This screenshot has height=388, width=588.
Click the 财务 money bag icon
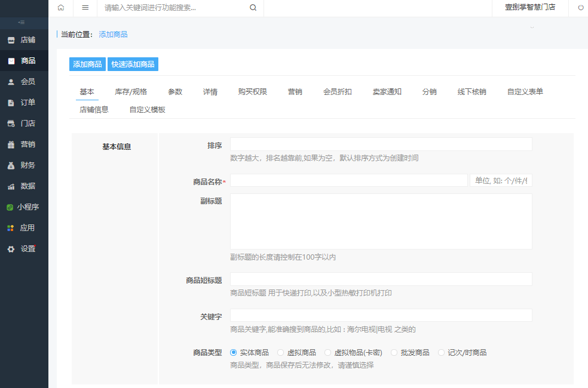pyautogui.click(x=11, y=165)
